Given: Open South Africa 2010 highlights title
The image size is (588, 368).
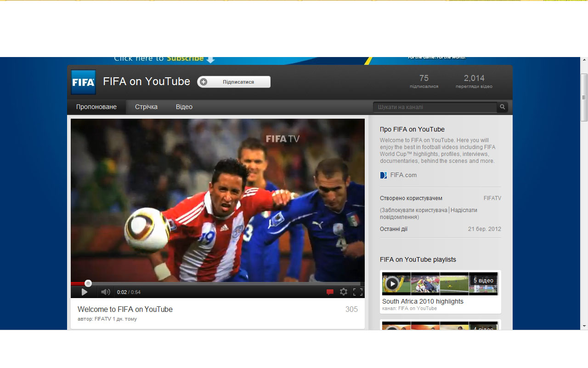Looking at the screenshot, I should (423, 301).
